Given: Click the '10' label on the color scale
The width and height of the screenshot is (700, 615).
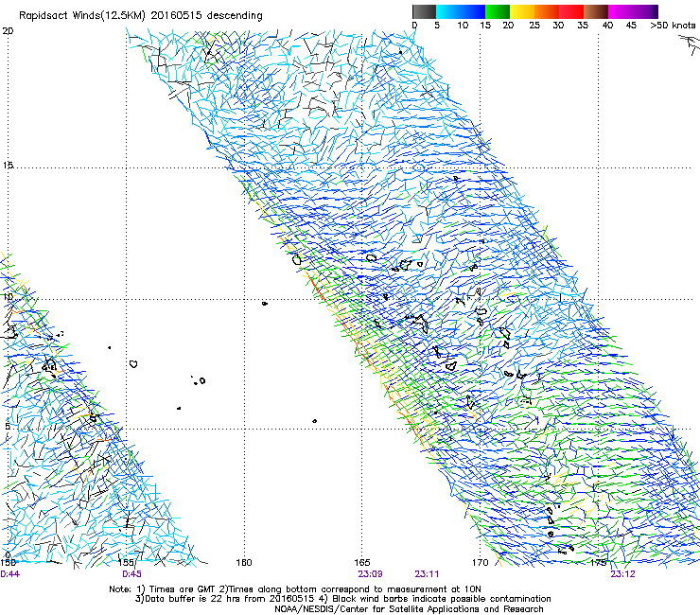Looking at the screenshot, I should [463, 26].
